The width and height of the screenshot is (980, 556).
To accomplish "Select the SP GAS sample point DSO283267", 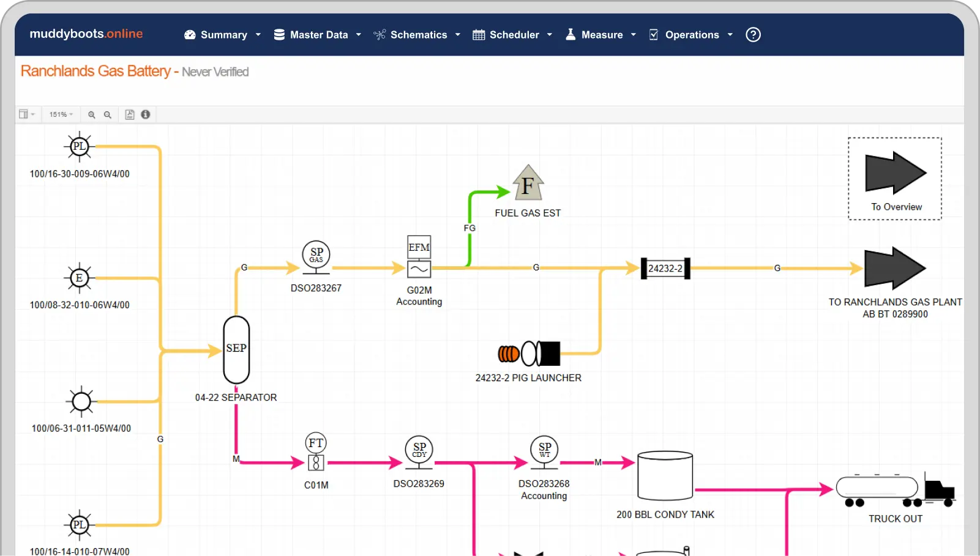I will [316, 256].
